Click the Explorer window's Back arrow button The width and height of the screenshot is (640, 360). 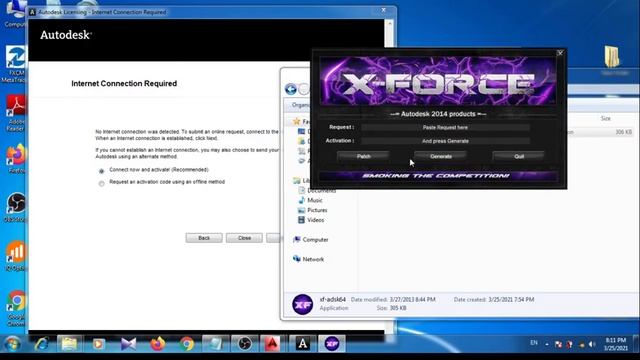[291, 89]
